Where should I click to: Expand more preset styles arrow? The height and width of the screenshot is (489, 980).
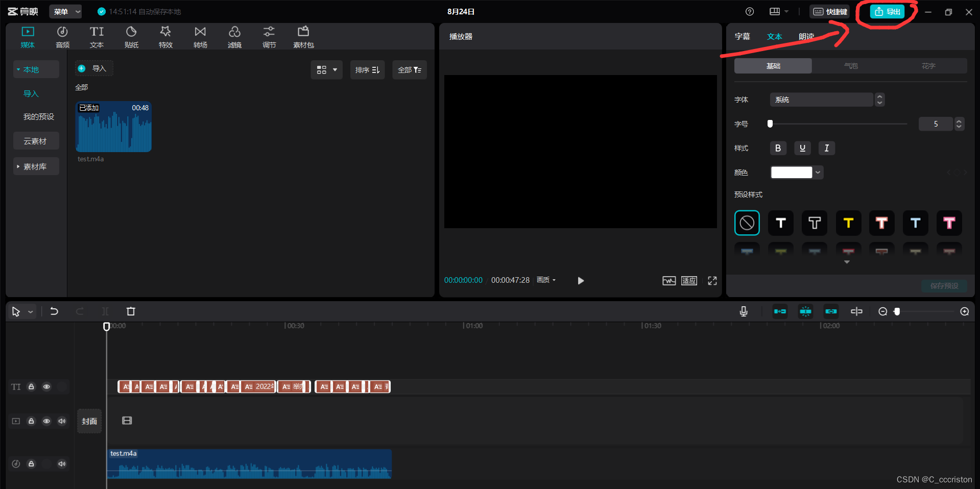tap(847, 262)
